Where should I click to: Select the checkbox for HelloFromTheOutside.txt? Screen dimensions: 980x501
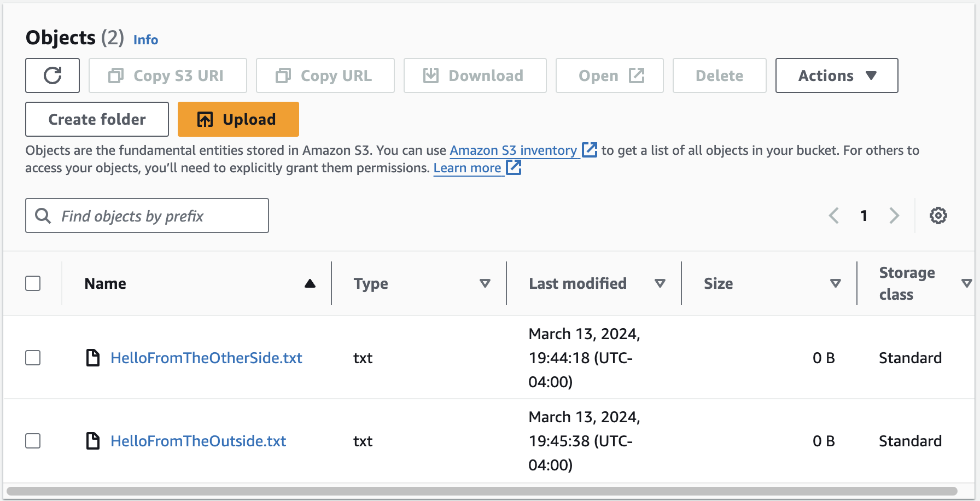coord(33,441)
